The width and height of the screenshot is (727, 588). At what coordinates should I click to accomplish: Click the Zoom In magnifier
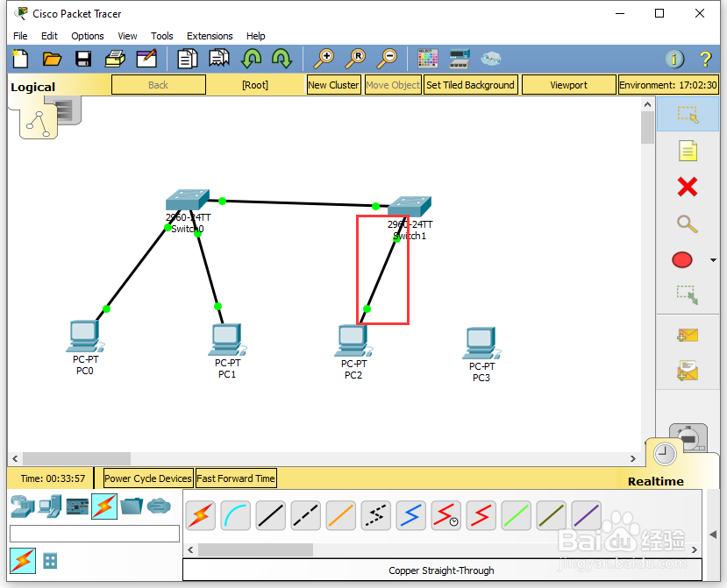324,59
